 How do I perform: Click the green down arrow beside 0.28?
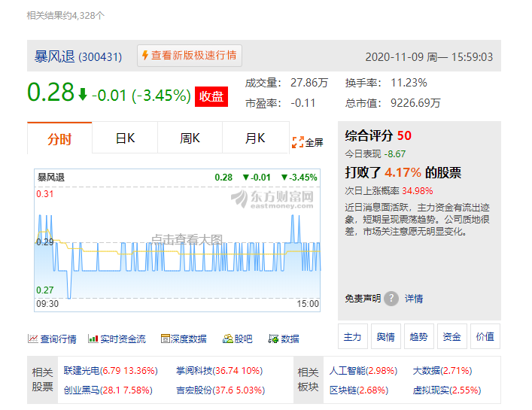[x=83, y=94]
